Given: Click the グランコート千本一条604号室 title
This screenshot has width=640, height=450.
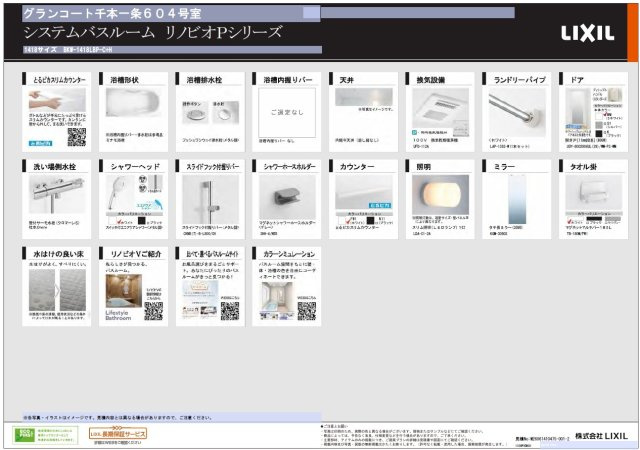Looking at the screenshot, I should 112,13.
